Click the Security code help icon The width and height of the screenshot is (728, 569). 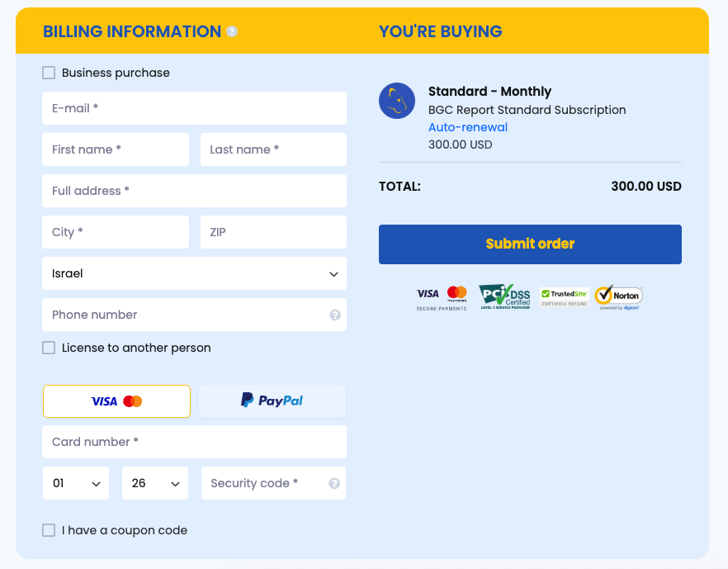pos(334,483)
